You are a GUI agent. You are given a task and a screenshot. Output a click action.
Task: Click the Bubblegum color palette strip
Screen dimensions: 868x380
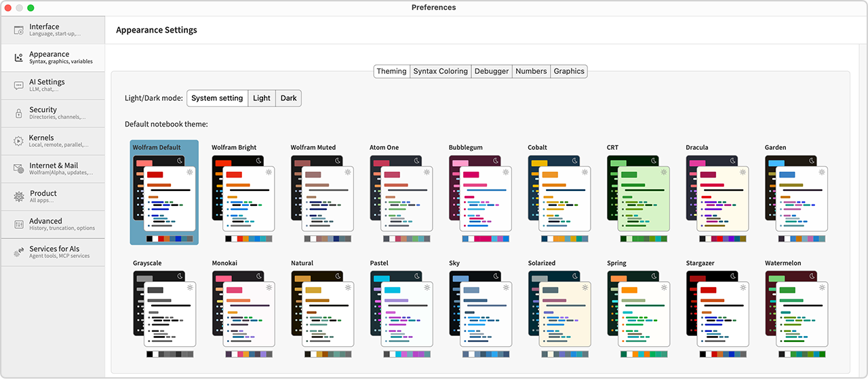[x=486, y=239]
